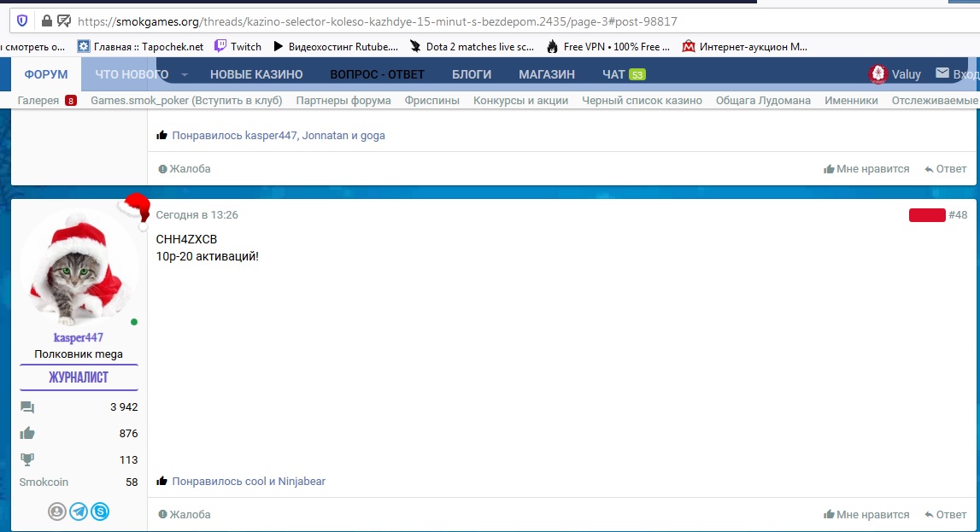Image resolution: width=980 pixels, height=532 pixels.
Task: Open the Интернет-аукцион bookmark
Action: [x=744, y=47]
